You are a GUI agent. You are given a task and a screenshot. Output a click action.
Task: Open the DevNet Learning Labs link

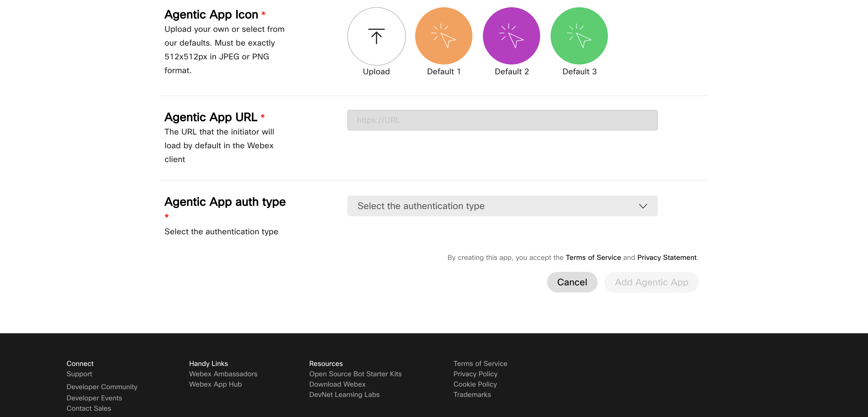344,394
